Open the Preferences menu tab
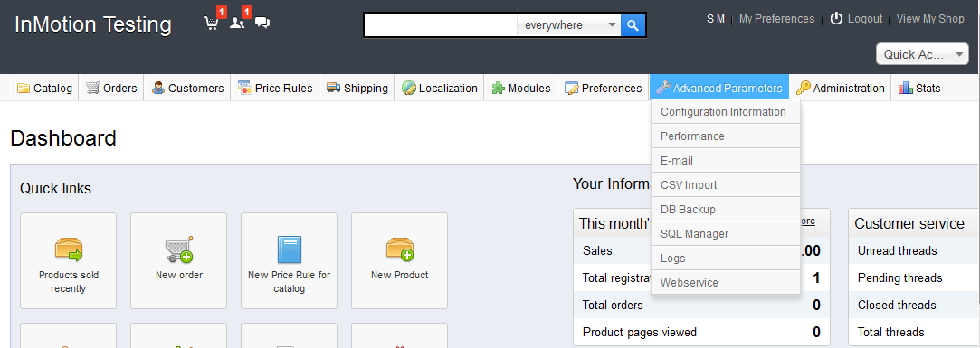 tap(604, 88)
